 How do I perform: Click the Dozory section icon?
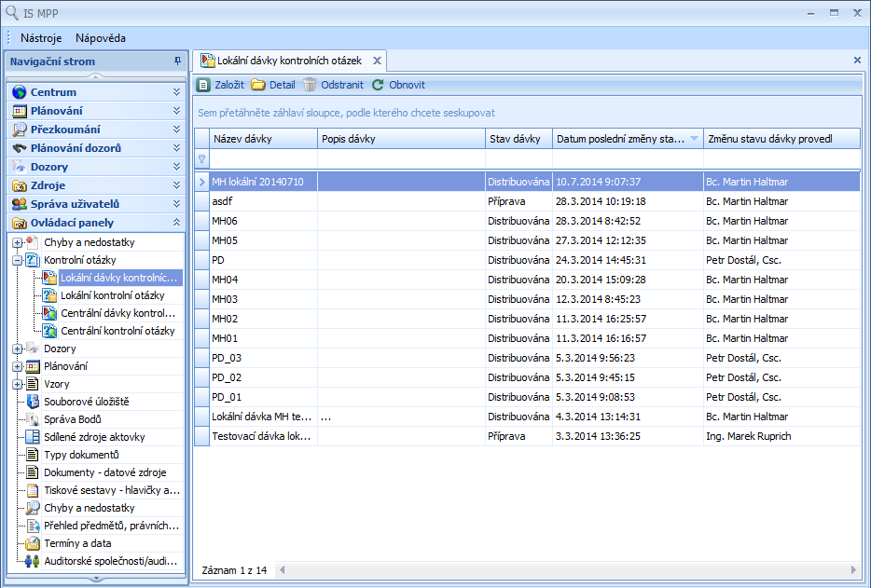click(20, 167)
